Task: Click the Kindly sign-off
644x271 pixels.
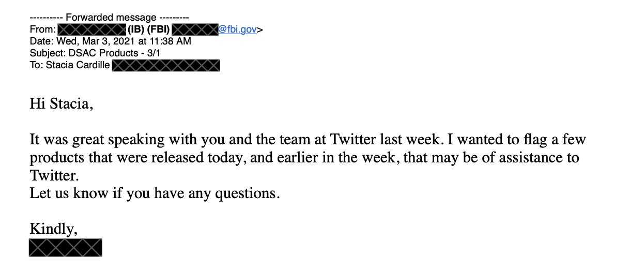Action: click(54, 229)
